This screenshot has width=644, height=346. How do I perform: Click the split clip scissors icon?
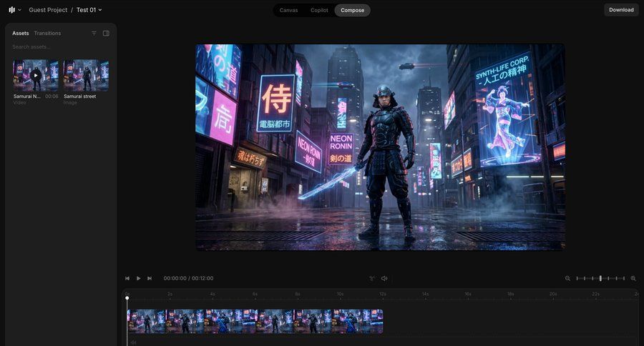pyautogui.click(x=372, y=278)
